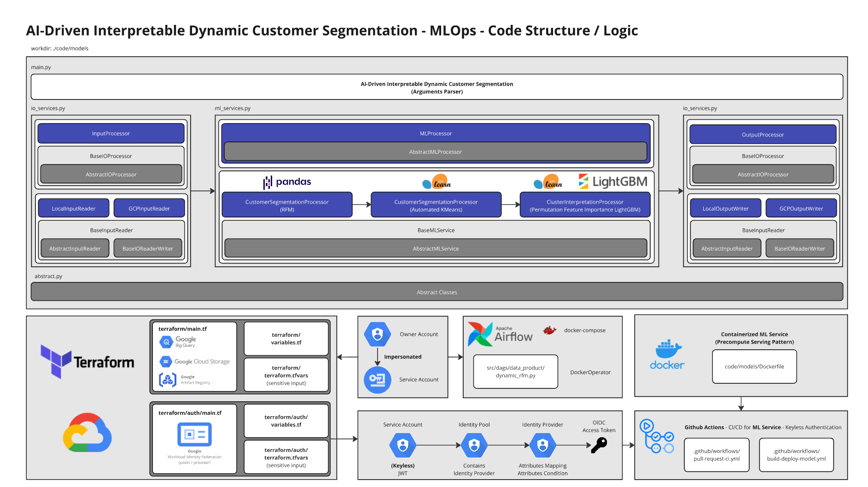Click the LightGBM logo
Viewport: 868px width, 487px height.
point(613,182)
